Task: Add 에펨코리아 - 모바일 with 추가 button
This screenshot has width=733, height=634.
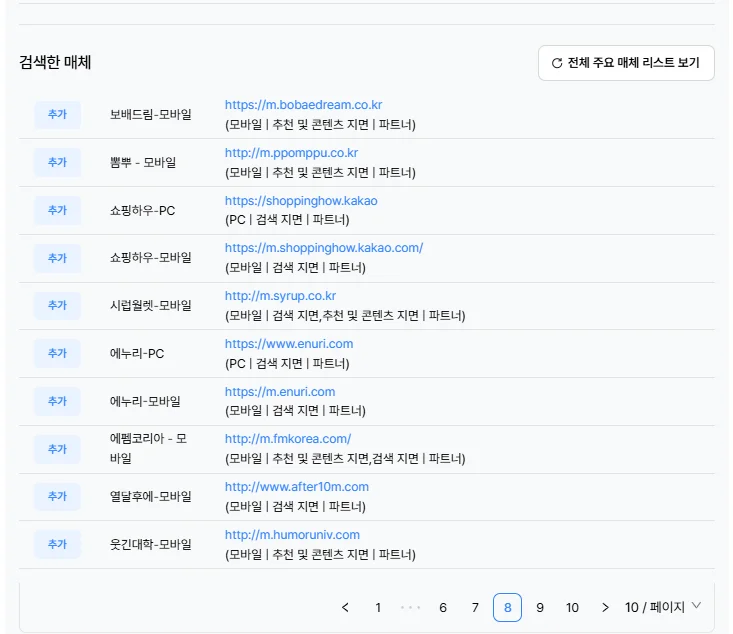Action: click(x=57, y=449)
